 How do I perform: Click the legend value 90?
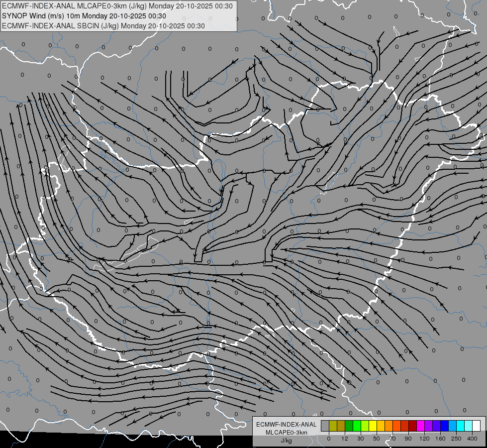pyautogui.click(x=408, y=439)
